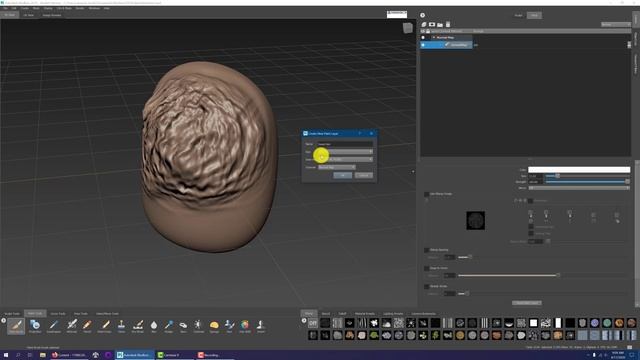
Task: Select the Dodge tool
Action: 169,326
